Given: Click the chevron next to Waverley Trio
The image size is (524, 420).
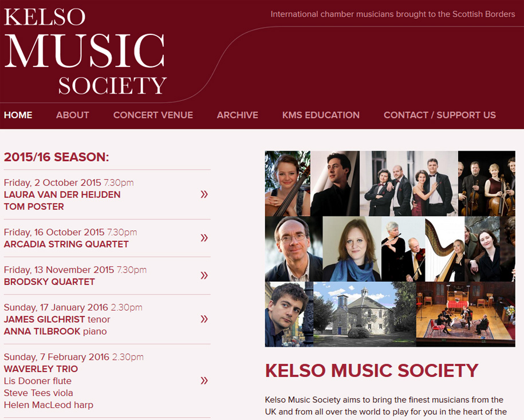Looking at the screenshot, I should click(x=204, y=380).
